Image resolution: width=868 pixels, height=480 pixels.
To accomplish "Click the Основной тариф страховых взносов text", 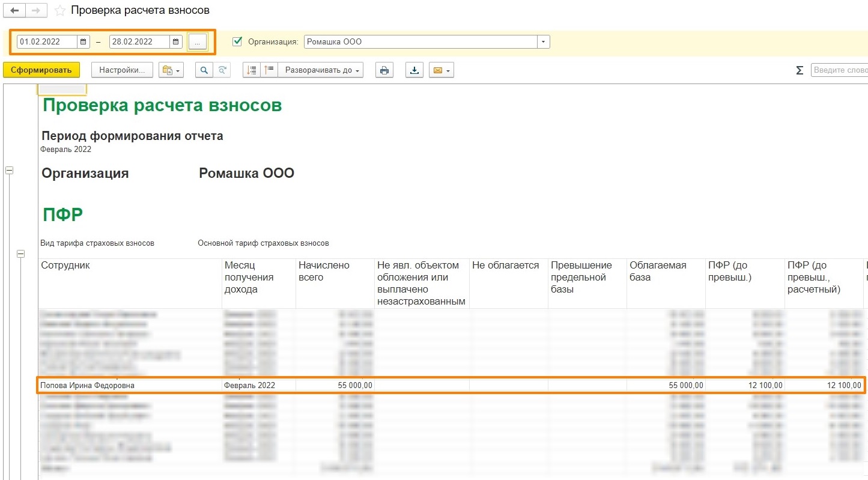I will coord(263,243).
